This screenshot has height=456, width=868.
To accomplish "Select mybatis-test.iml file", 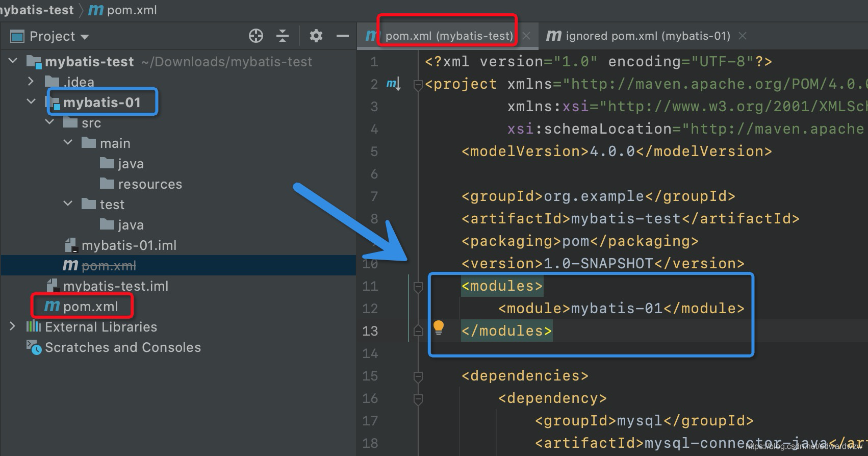I will [x=116, y=286].
